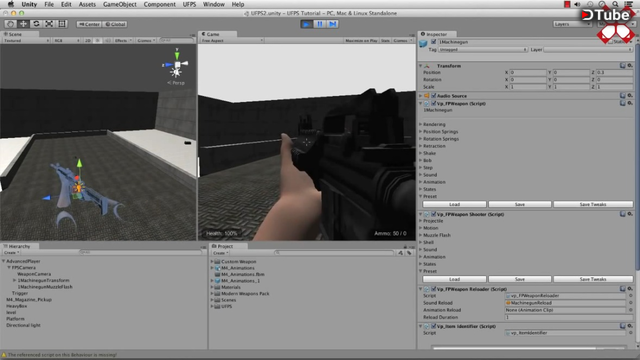This screenshot has width=640, height=360.
Task: Toggle the 1Machinegun object active checkbox
Action: (x=433, y=42)
